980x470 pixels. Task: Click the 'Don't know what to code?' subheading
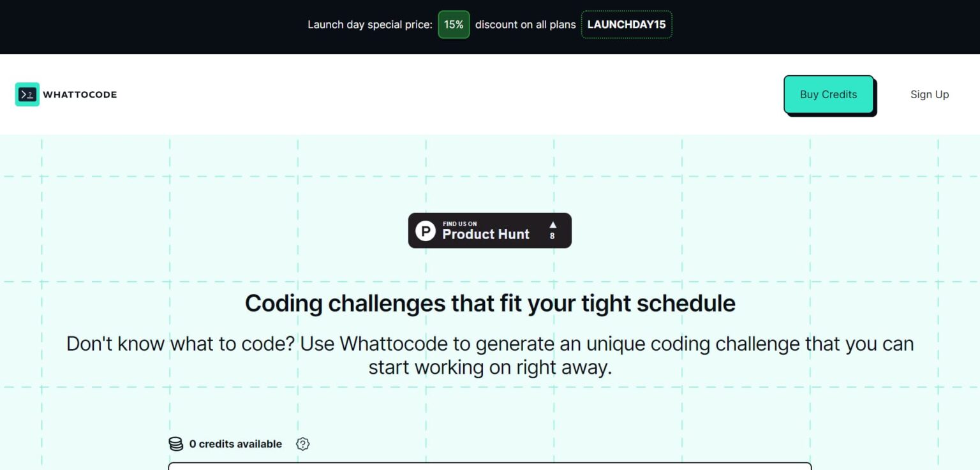point(489,344)
